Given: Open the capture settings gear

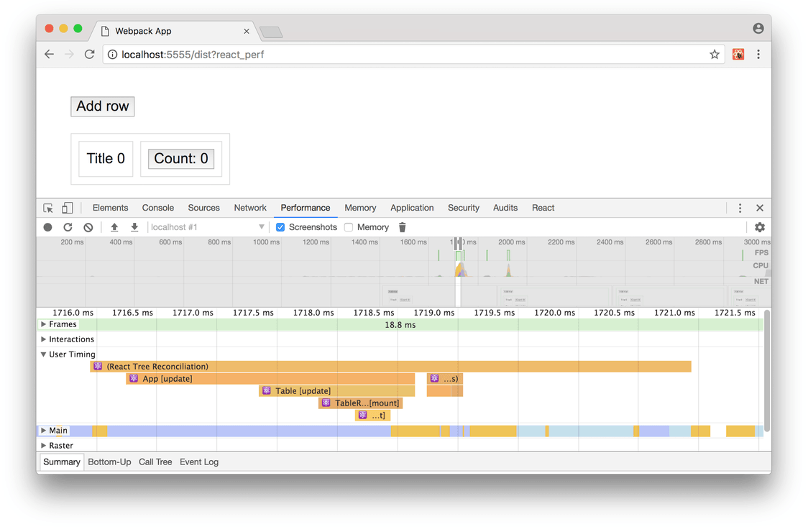Looking at the screenshot, I should pyautogui.click(x=760, y=226).
